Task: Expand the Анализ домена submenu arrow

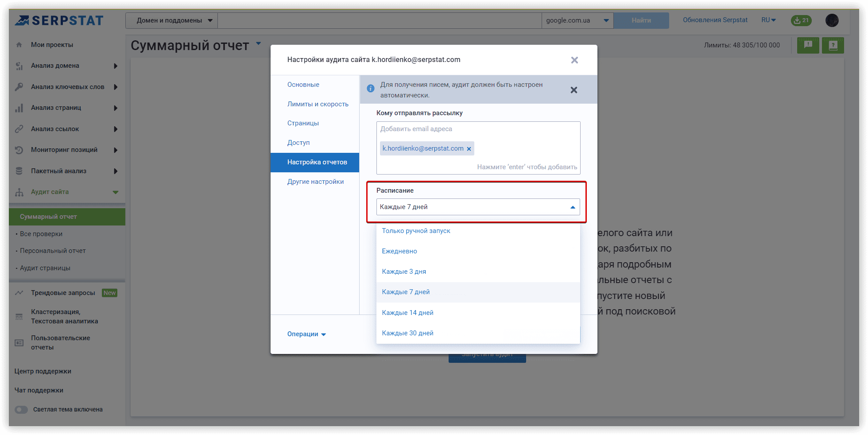Action: point(116,66)
